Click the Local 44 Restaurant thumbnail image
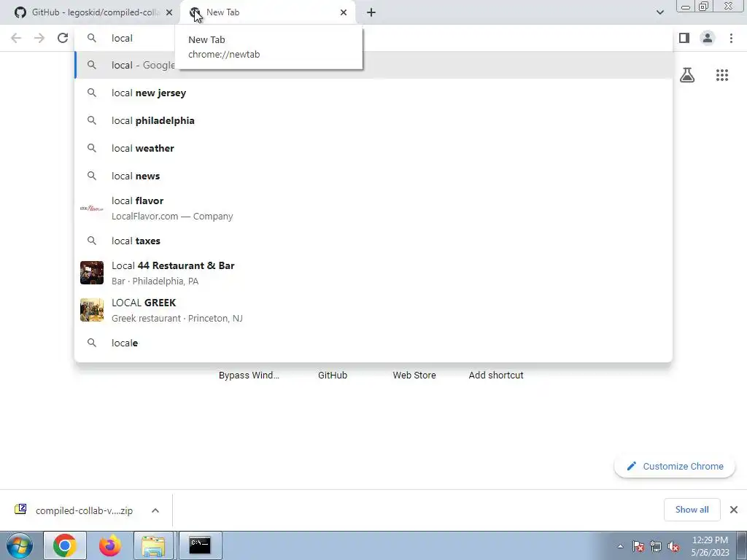Viewport: 747px width, 560px height. click(92, 273)
